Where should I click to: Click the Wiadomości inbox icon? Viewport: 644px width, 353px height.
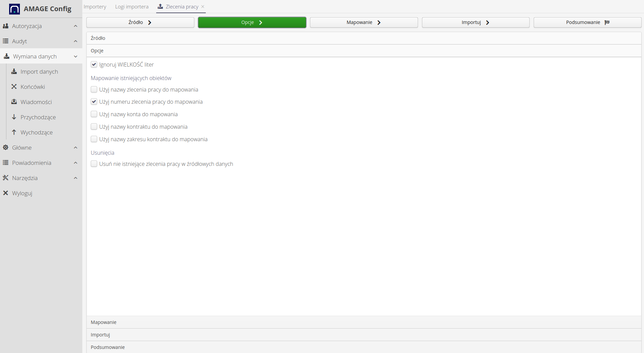pos(14,102)
